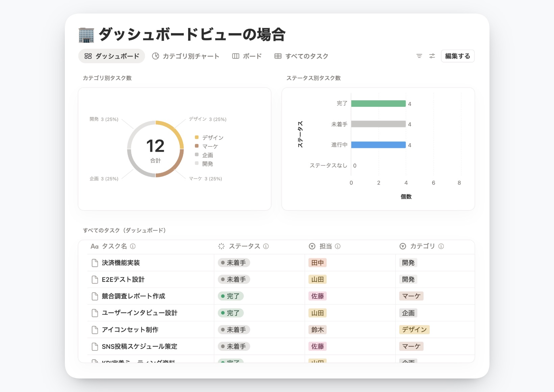554x392 pixels.
Task: Open the view settings sliders icon
Action: (x=432, y=56)
